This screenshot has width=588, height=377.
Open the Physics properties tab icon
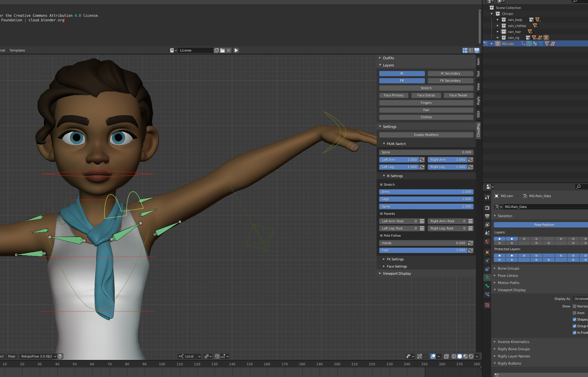487,261
